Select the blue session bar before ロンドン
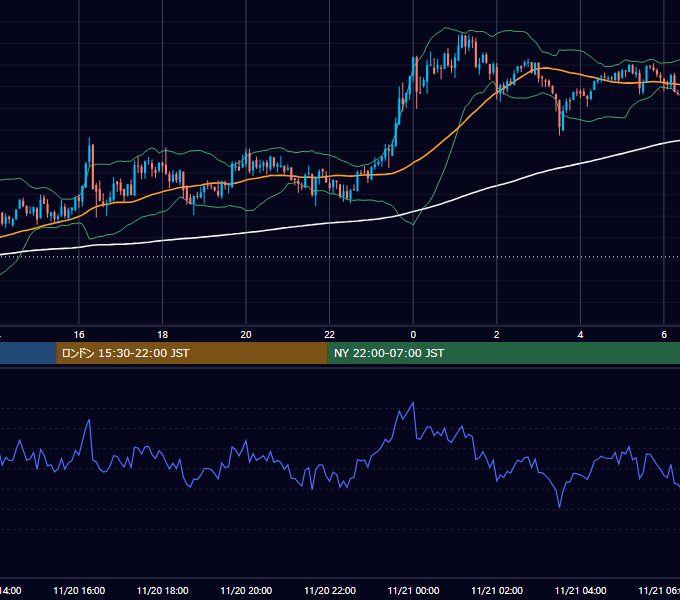This screenshot has width=680, height=600. [x=28, y=353]
